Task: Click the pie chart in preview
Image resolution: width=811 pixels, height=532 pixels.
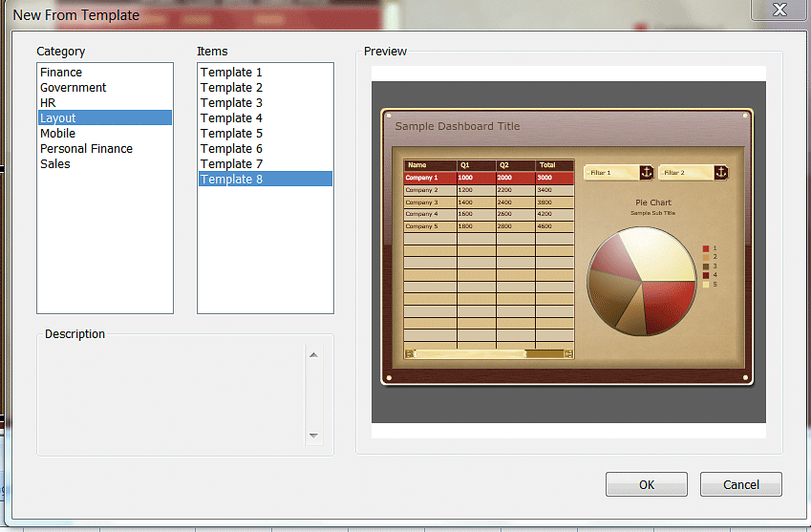Action: tap(642, 281)
